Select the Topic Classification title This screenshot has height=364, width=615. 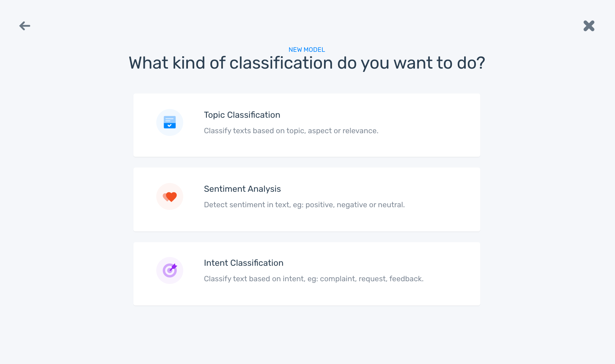point(242,115)
